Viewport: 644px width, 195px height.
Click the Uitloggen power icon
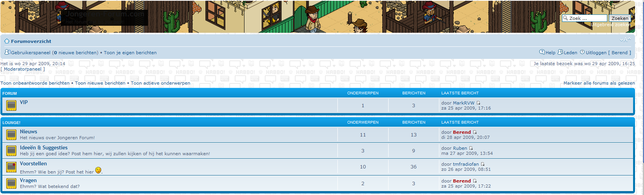coord(582,52)
